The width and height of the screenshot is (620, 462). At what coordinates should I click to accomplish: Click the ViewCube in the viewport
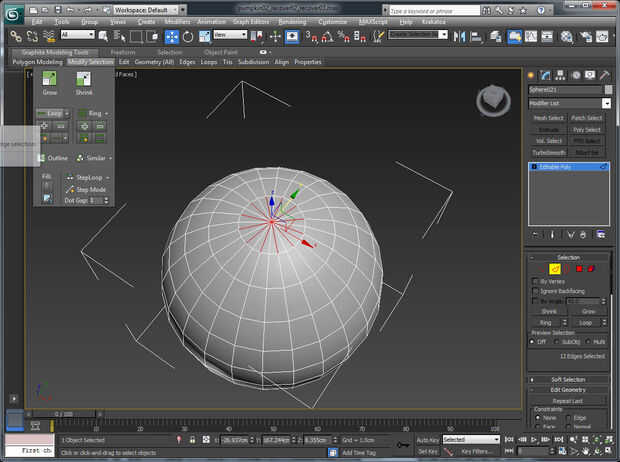(491, 98)
